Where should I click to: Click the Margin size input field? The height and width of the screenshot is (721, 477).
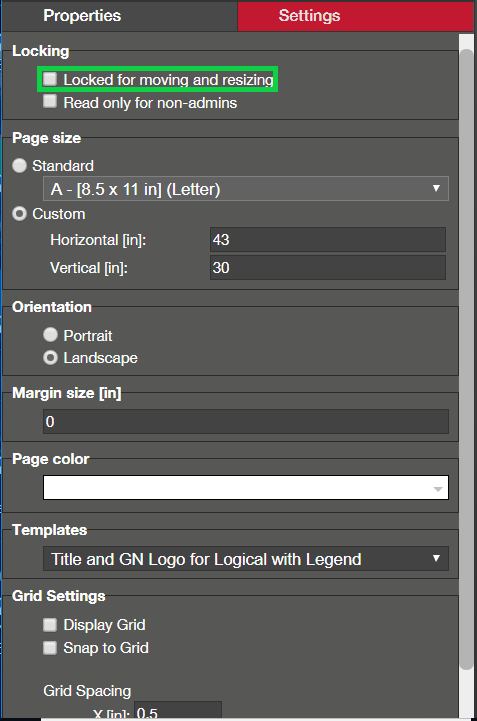pyautogui.click(x=246, y=422)
